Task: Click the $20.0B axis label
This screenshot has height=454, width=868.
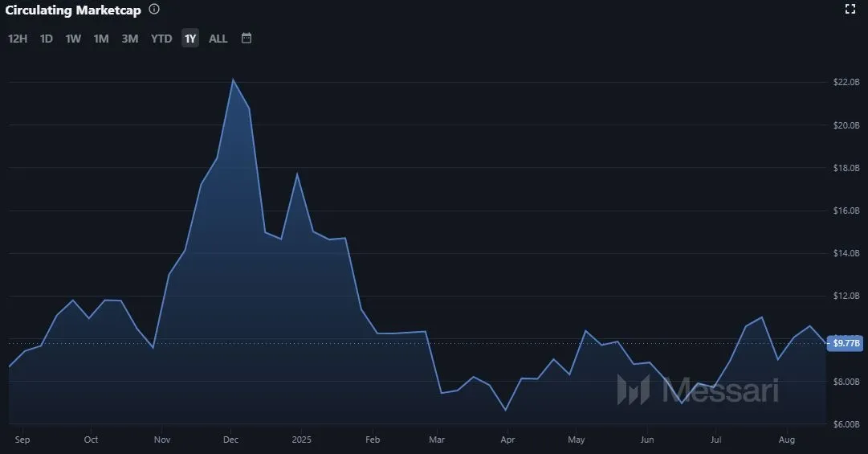Action: tap(846, 125)
